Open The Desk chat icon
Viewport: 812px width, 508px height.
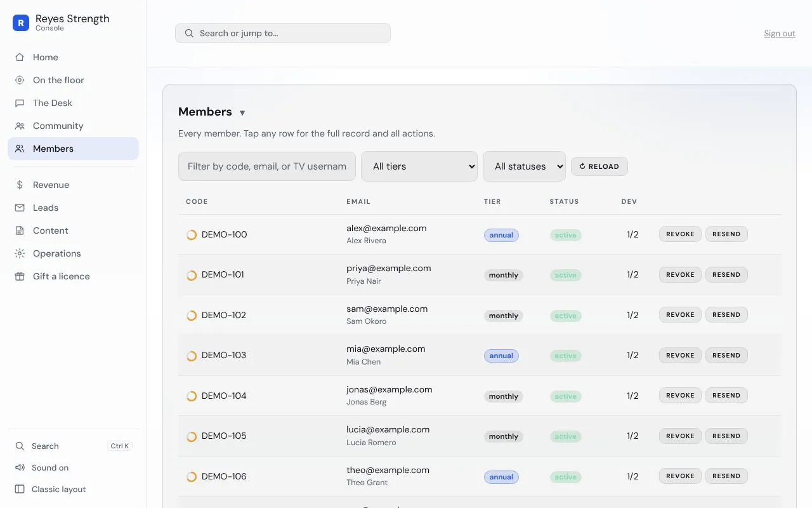click(20, 103)
